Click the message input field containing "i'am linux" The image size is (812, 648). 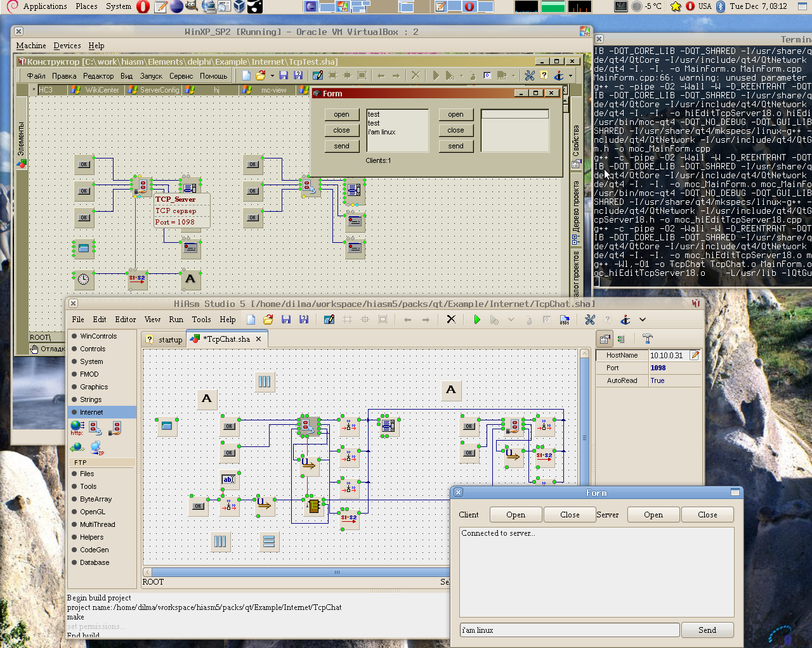569,630
